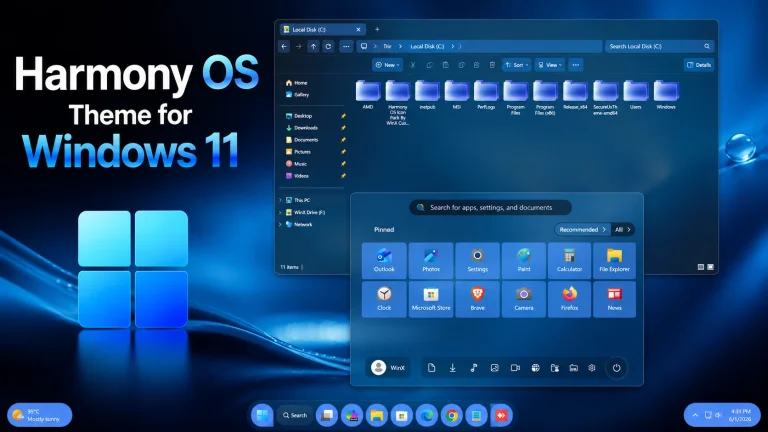Expand the Recommended section in Start menu
Image resolution: width=768 pixels, height=432 pixels.
tap(582, 229)
